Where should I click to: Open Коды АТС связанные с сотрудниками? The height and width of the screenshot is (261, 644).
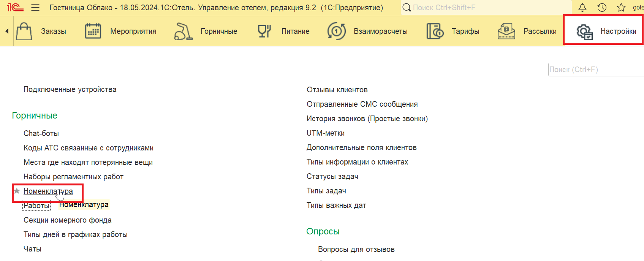click(x=89, y=148)
